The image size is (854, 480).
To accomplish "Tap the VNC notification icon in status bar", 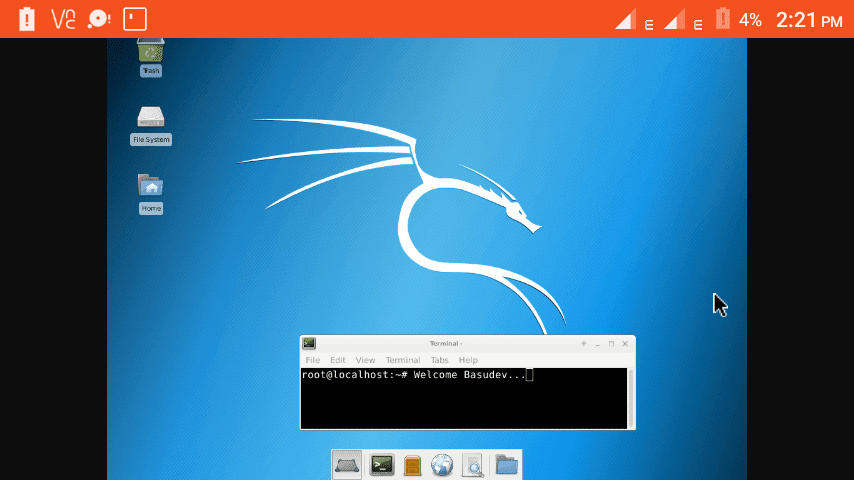I will tap(63, 19).
